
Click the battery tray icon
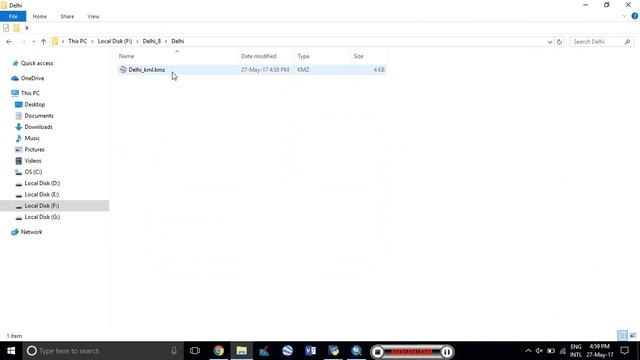coord(551,351)
